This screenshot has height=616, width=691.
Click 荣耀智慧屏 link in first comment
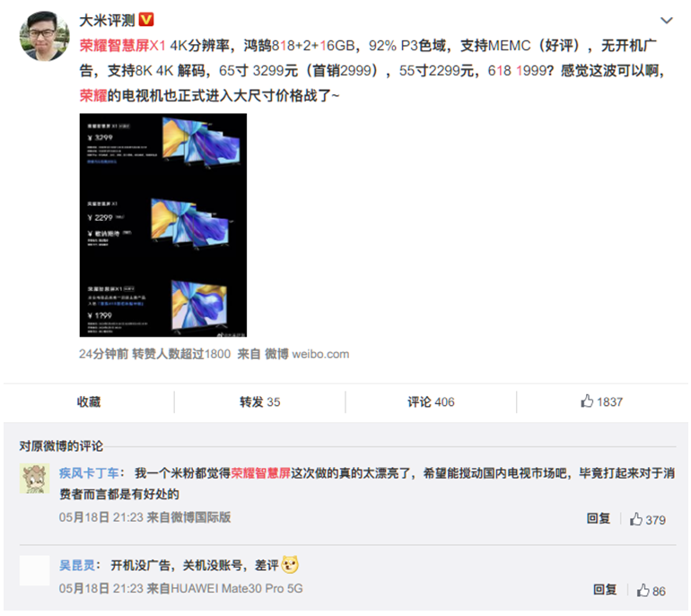pyautogui.click(x=260, y=473)
